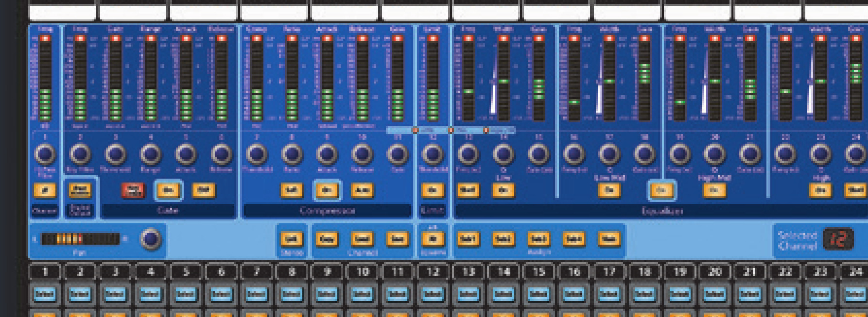This screenshot has height=317, width=868.
Task: Click knob 12 Limiter Threshold
Action: (432, 154)
